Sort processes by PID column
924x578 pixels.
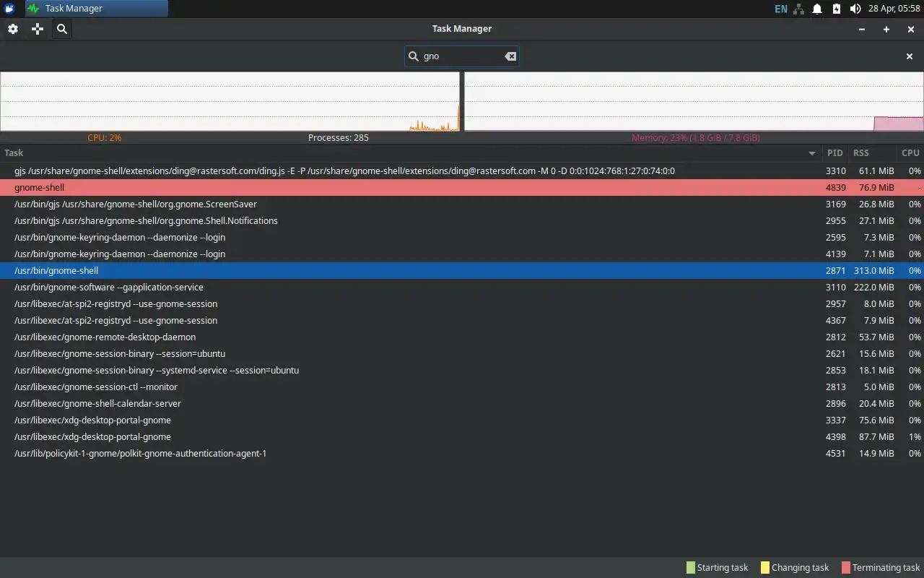tap(835, 152)
